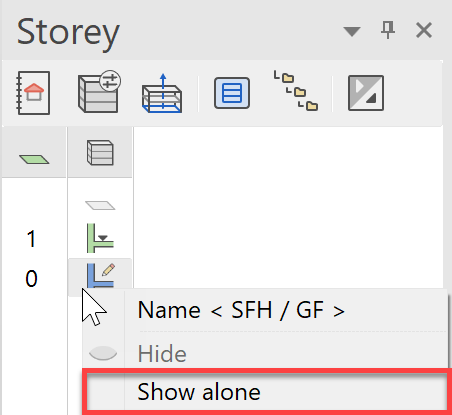Select the gray plane icon above storey 1

[100, 205]
